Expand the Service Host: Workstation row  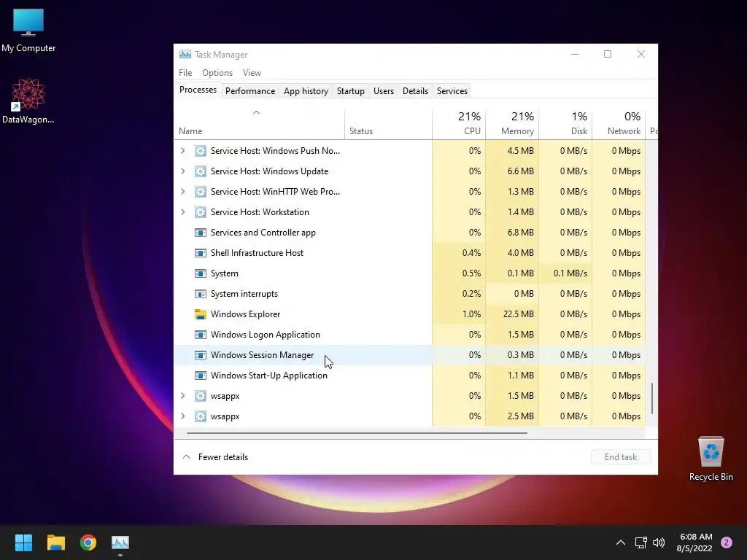(183, 212)
